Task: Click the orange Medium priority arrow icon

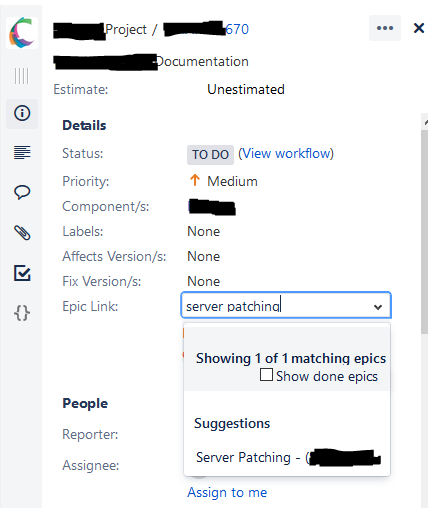Action: pyautogui.click(x=195, y=180)
